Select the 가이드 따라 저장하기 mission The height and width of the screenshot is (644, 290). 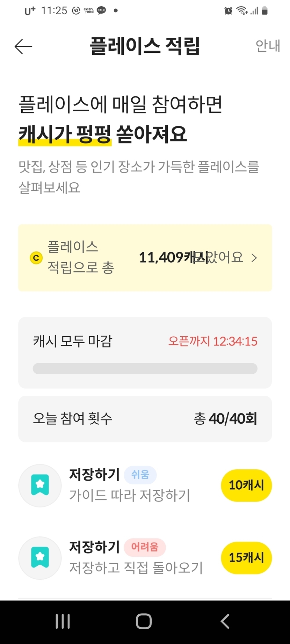(x=130, y=495)
